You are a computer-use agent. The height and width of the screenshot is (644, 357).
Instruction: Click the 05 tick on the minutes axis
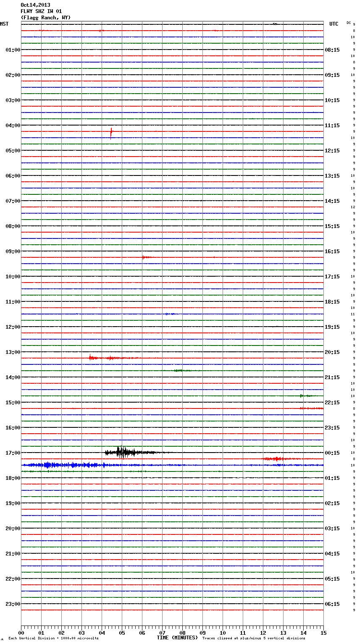(x=122, y=633)
